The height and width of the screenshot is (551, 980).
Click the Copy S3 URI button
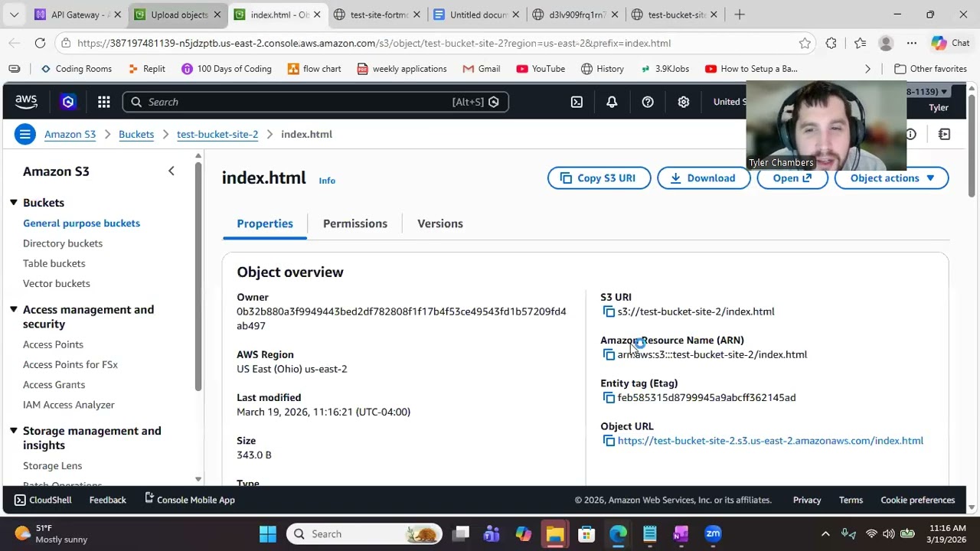coord(599,178)
